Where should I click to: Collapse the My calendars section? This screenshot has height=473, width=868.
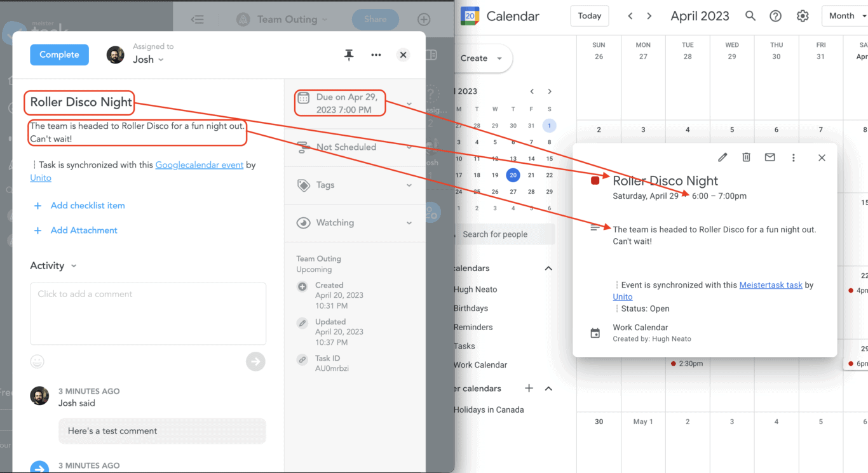[548, 269]
